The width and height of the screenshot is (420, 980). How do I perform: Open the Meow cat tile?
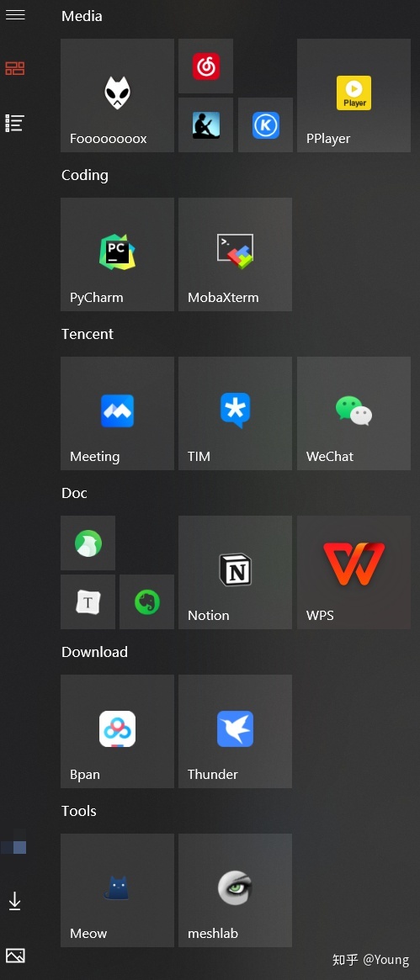pos(118,890)
